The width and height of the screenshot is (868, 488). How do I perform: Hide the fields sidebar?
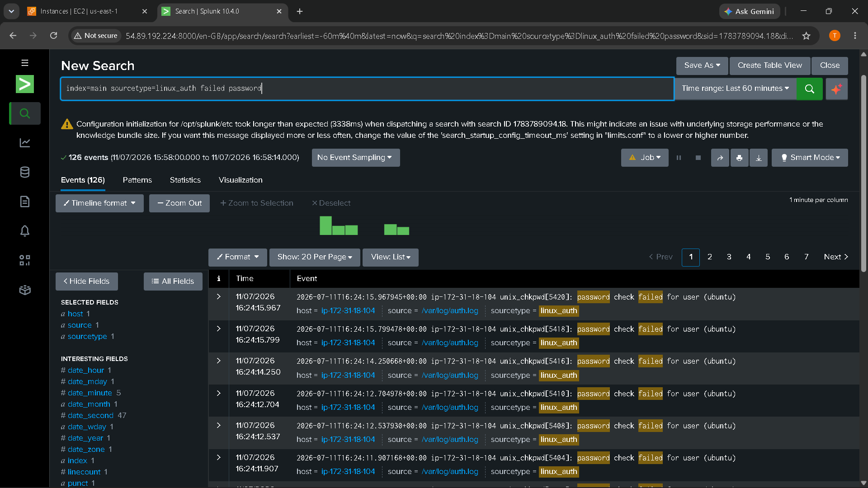pyautogui.click(x=87, y=281)
